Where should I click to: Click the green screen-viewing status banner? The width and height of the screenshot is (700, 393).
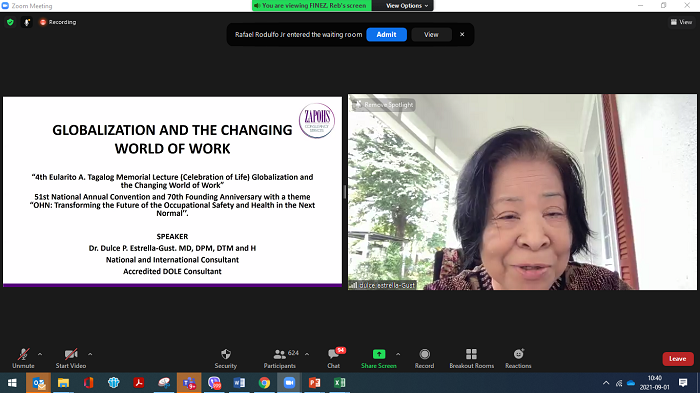[x=312, y=5]
